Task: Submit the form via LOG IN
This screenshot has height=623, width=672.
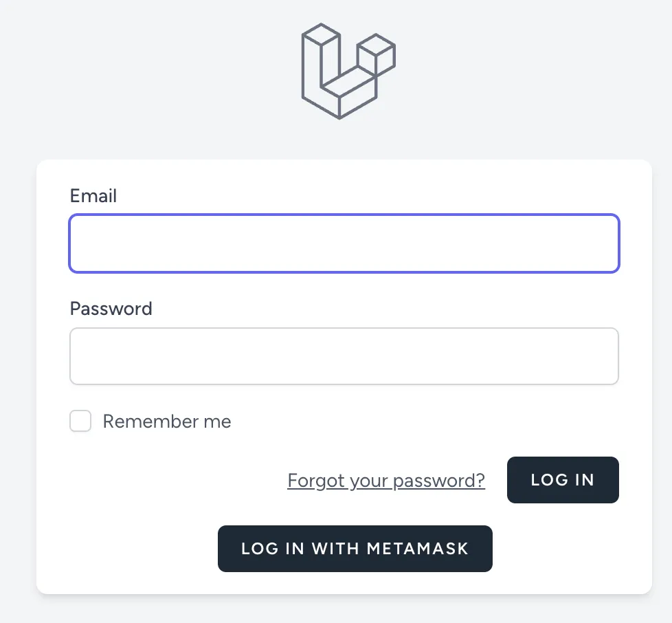Action: (x=563, y=479)
